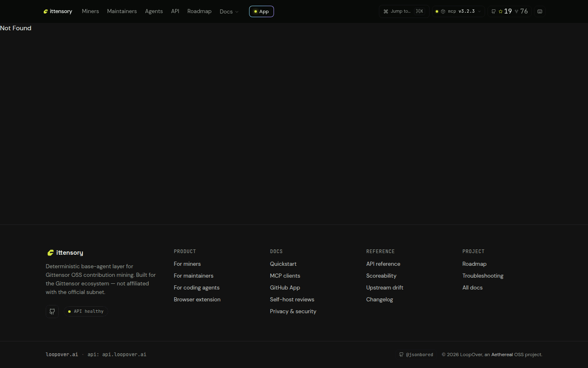Open the Maintainers page

pos(122,11)
